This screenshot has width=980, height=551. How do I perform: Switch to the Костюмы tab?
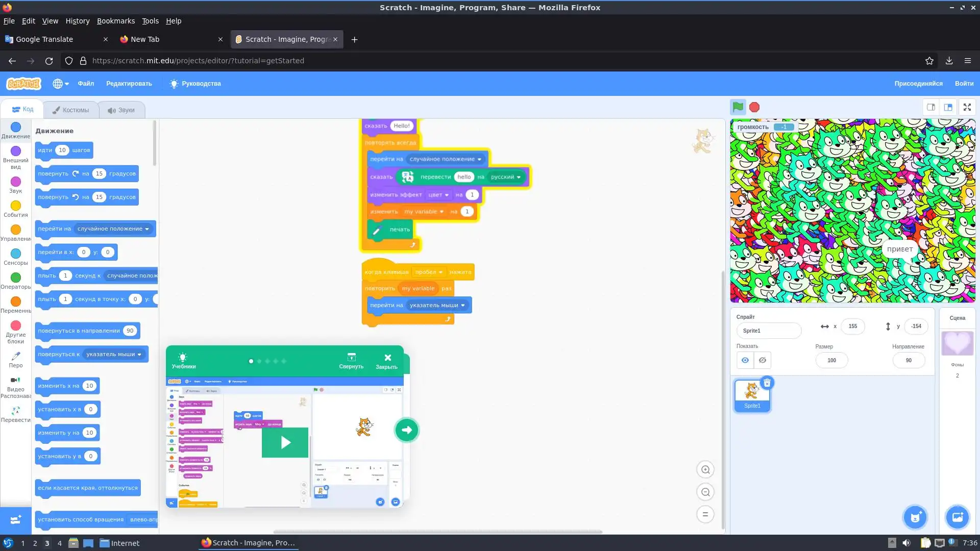(71, 110)
